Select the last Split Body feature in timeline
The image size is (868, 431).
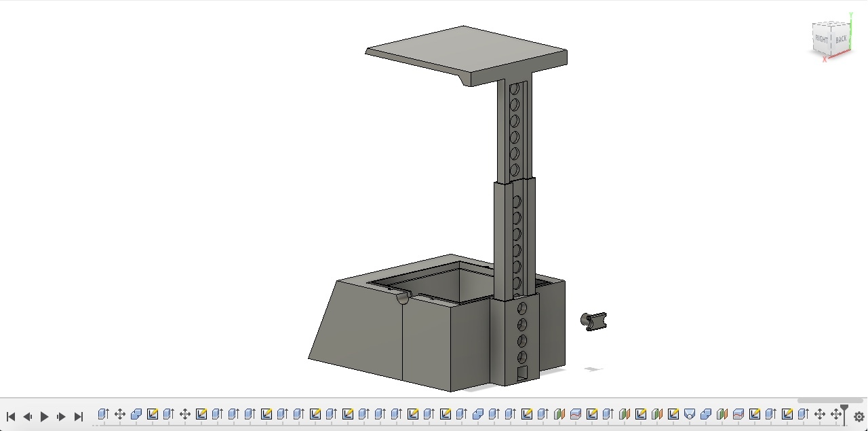tap(722, 414)
